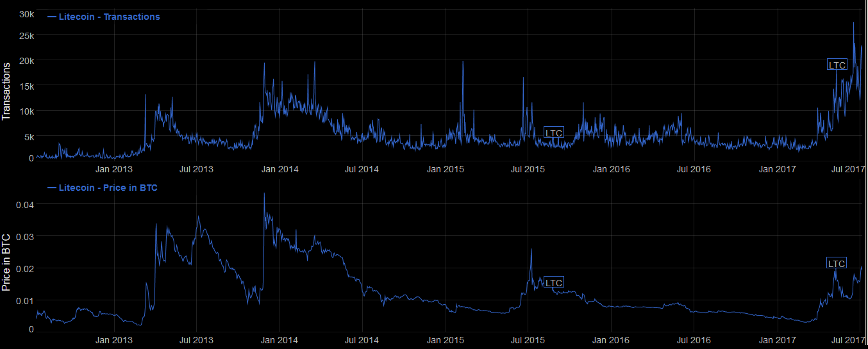Screen dimensions: 868x349
Task: Click the LTC annotation near Jul 2017 on Transactions chart
Action: (x=837, y=65)
